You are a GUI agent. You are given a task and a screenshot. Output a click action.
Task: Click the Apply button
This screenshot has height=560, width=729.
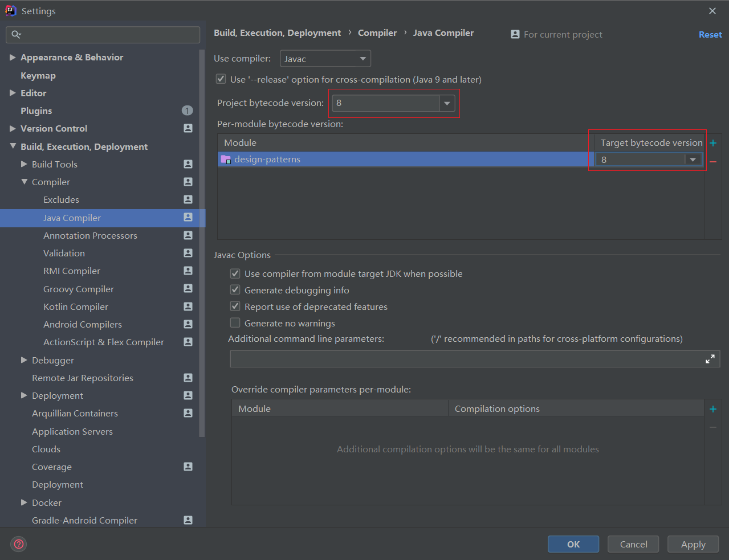click(x=693, y=544)
